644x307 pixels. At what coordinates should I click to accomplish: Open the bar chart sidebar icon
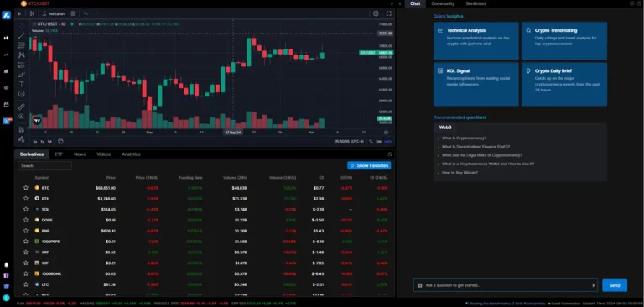[x=6, y=70]
